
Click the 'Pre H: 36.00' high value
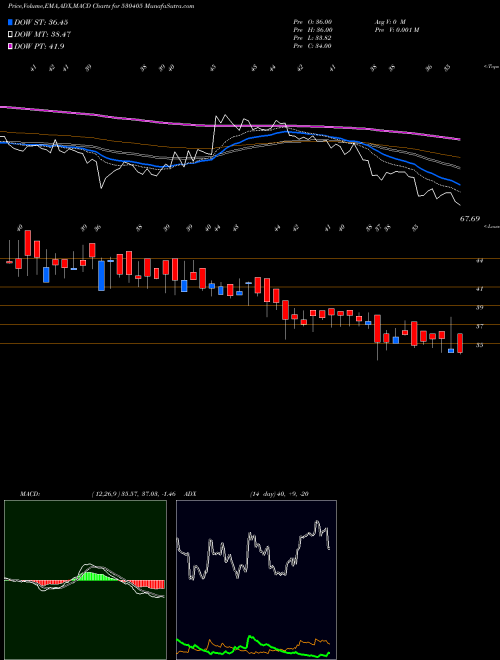[x=313, y=30]
